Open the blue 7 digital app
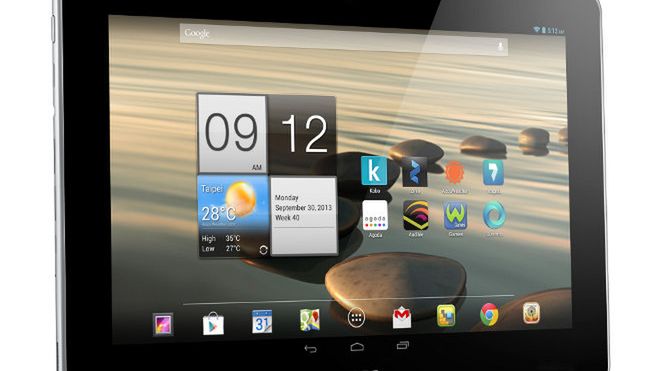This screenshot has height=371, width=660. coord(493,172)
